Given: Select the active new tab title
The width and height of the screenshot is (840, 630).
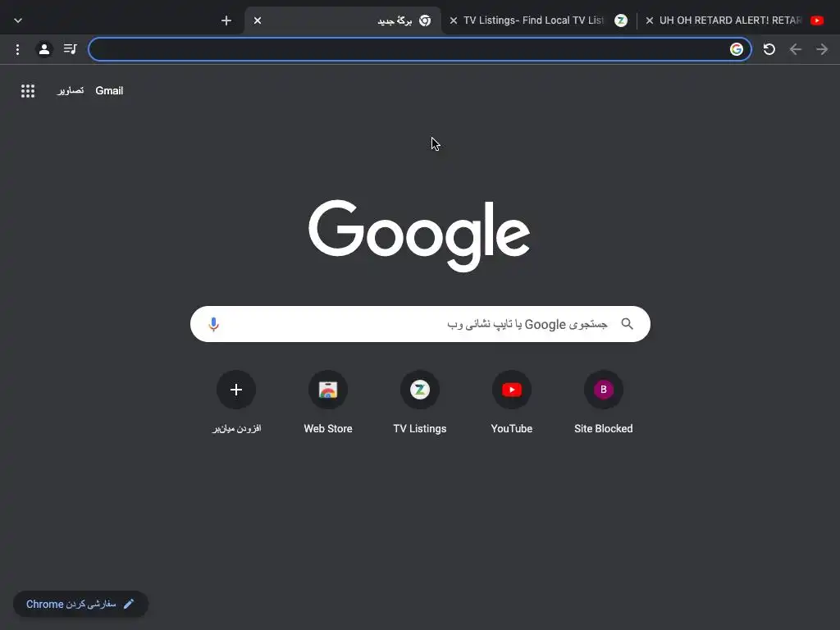Looking at the screenshot, I should [395, 21].
